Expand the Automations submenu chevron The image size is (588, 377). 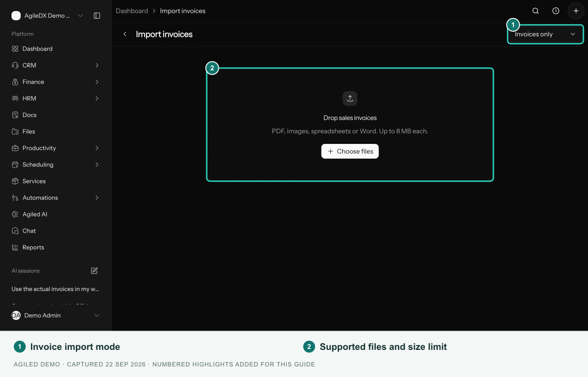click(x=97, y=198)
